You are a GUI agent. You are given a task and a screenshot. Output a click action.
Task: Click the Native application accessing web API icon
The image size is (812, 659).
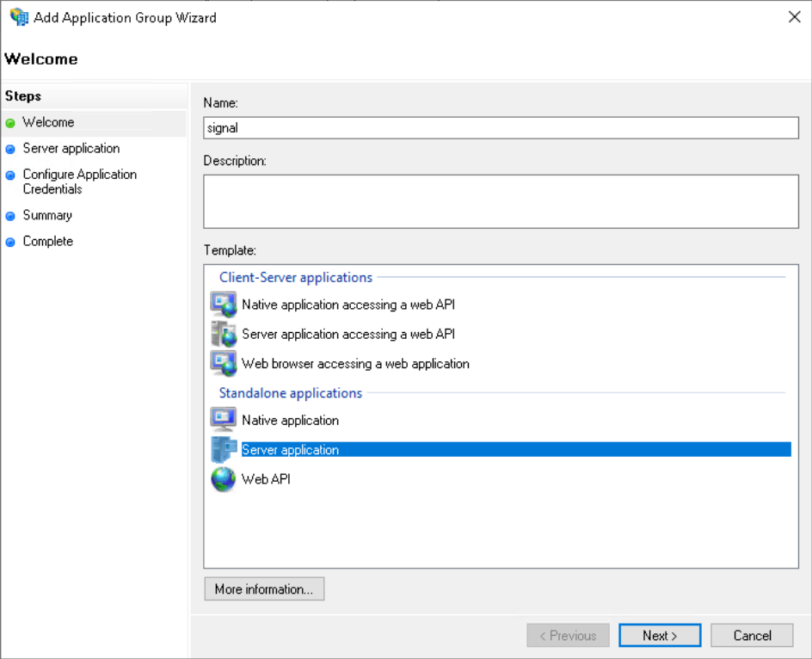[x=224, y=305]
